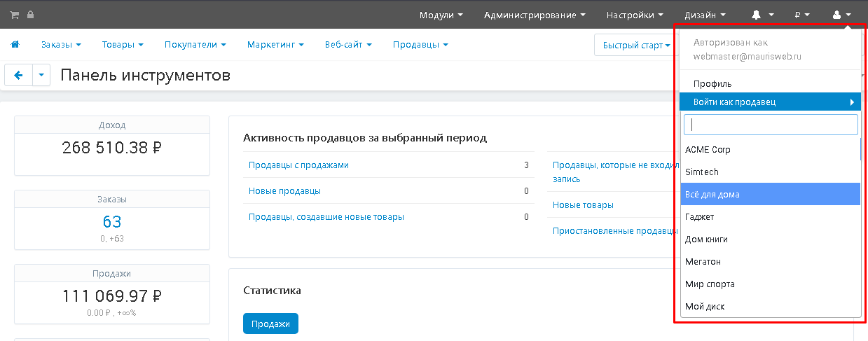Expand the Товары menu

coord(123,45)
